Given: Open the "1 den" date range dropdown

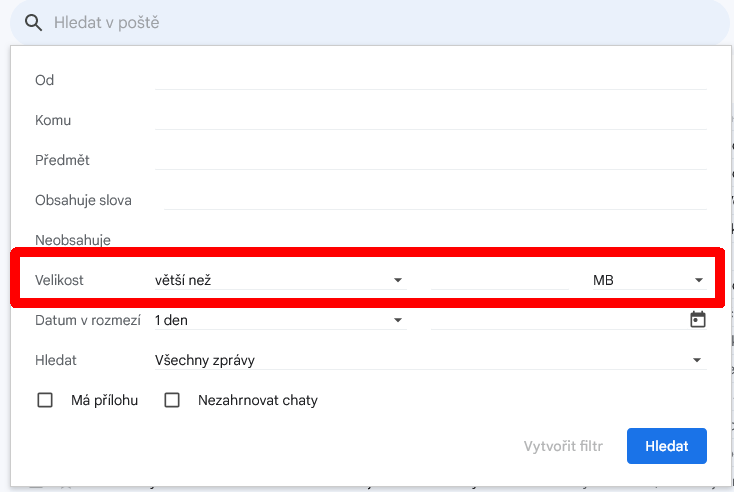Looking at the screenshot, I should click(x=279, y=320).
